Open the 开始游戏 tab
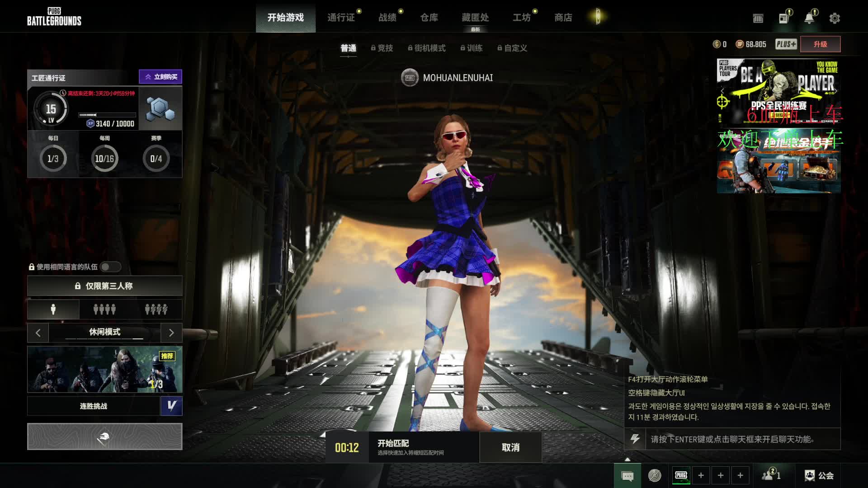 point(285,17)
